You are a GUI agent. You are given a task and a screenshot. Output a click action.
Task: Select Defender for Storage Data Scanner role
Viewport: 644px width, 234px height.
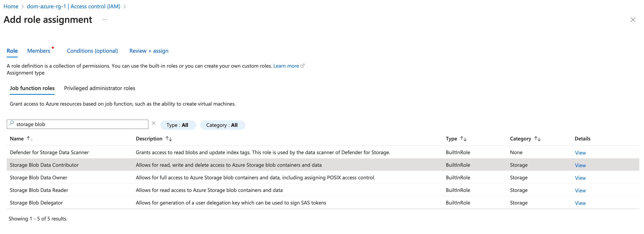[x=49, y=153]
